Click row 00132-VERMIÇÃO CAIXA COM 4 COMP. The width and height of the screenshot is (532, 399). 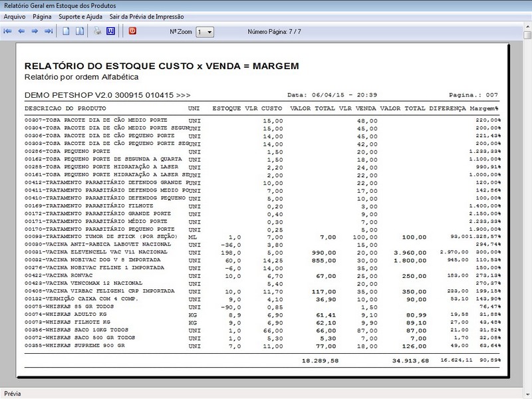[263, 300]
